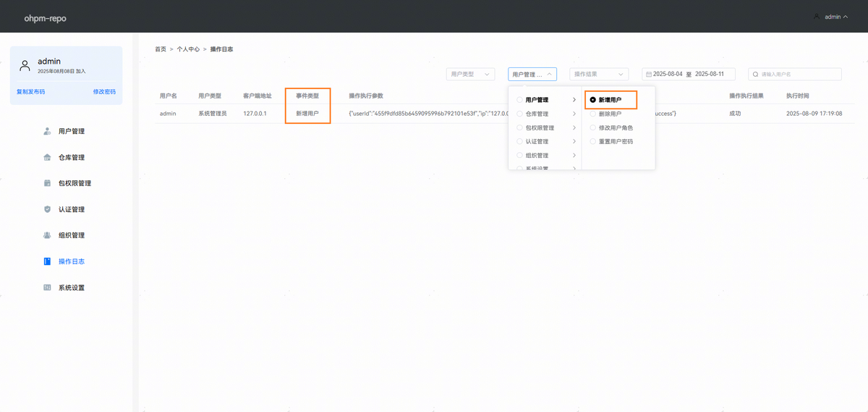The image size is (868, 412).
Task: Click the 认证管理 shield icon
Action: pos(47,209)
